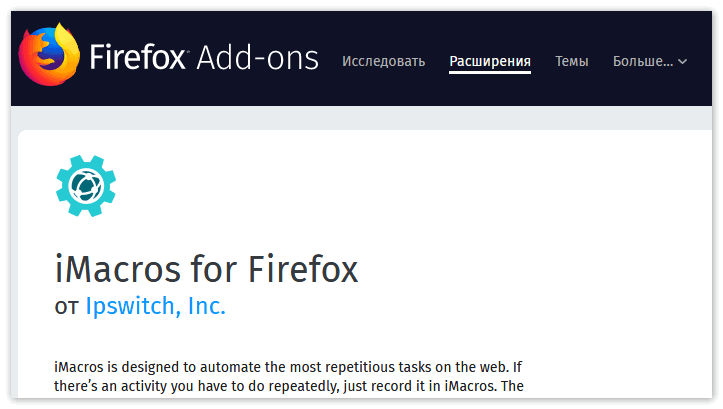The width and height of the screenshot is (723, 409).
Task: Expand the Больше… menu
Action: [x=650, y=61]
